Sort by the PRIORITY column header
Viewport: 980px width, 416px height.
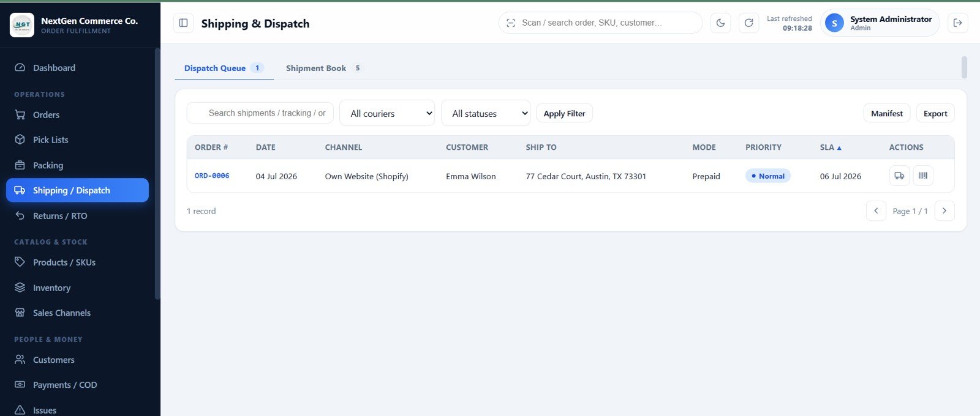click(x=763, y=147)
